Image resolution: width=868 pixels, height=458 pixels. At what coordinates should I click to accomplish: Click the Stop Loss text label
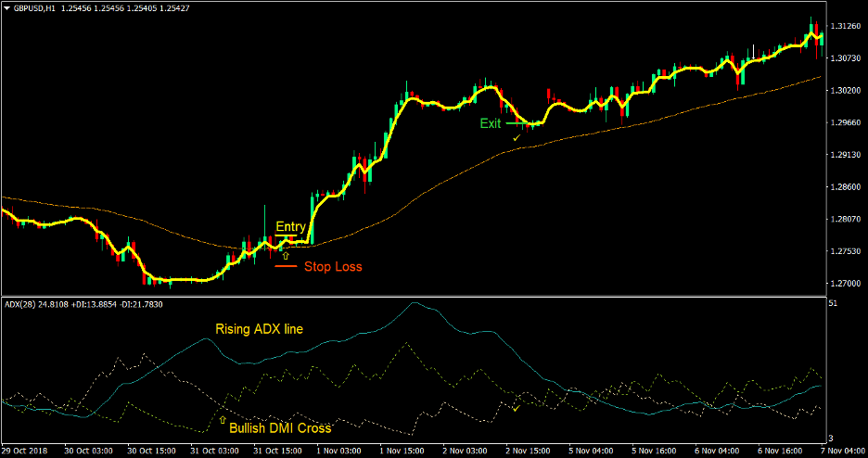tap(333, 267)
